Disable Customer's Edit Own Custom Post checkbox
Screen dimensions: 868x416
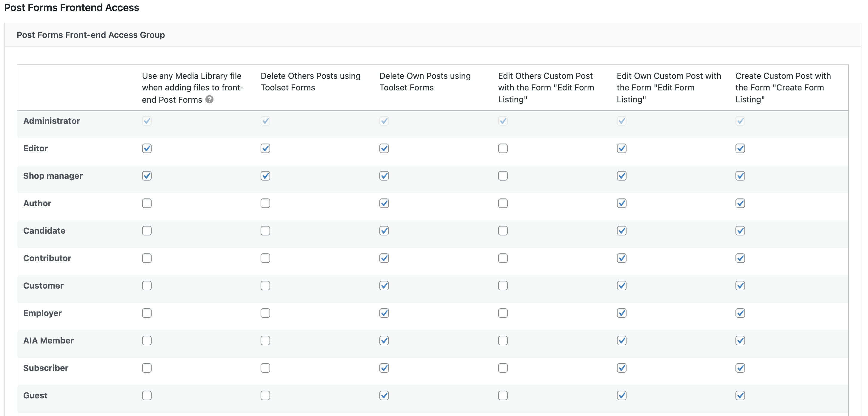(622, 286)
